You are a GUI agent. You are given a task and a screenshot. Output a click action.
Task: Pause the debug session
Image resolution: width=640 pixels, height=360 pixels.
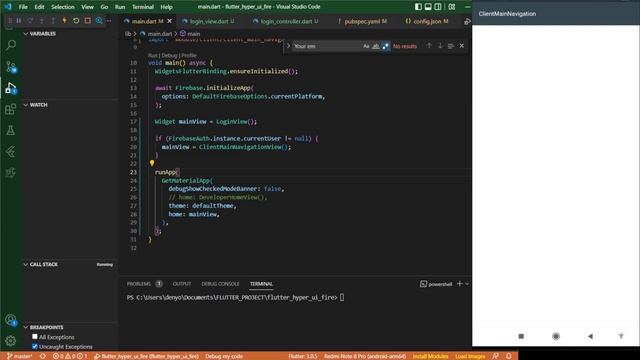[19, 20]
